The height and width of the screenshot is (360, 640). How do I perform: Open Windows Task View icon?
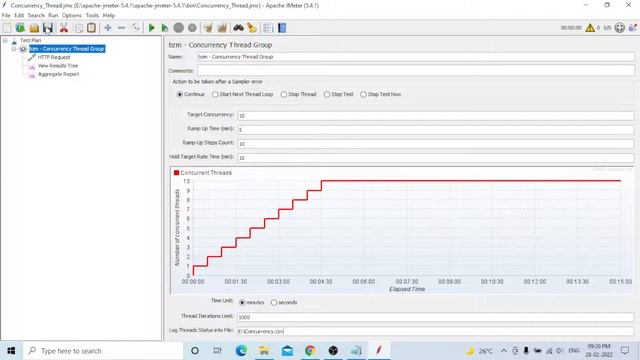click(x=217, y=351)
